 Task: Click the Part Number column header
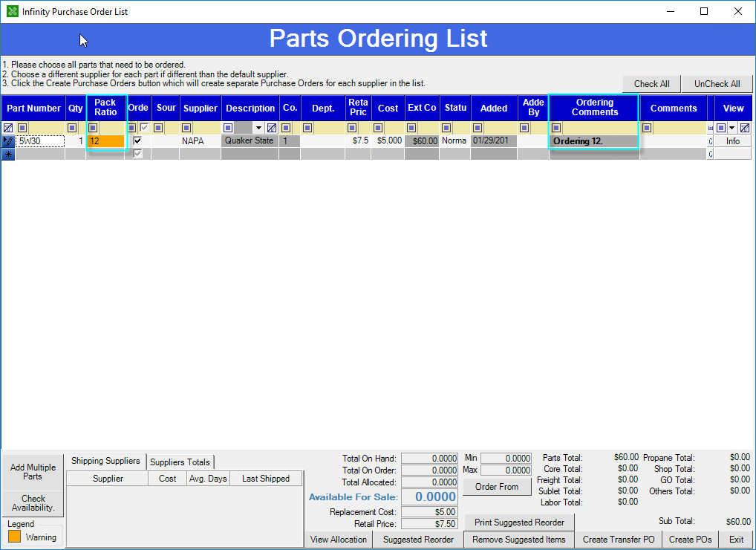click(x=33, y=108)
